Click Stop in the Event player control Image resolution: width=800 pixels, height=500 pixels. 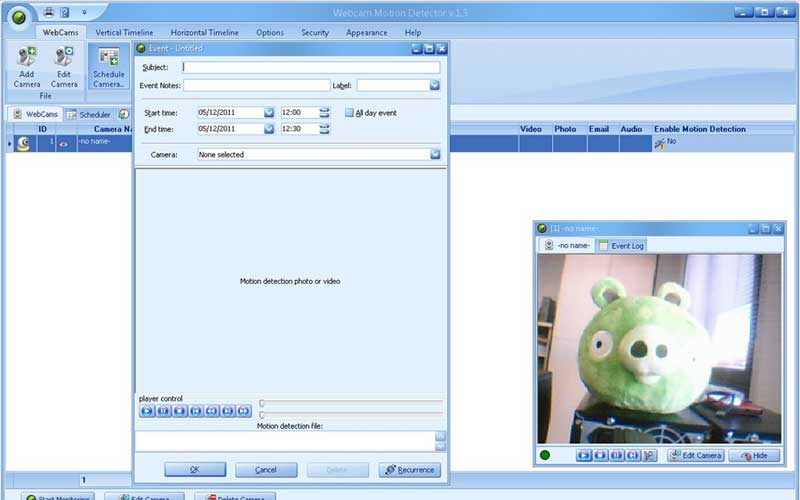click(180, 411)
